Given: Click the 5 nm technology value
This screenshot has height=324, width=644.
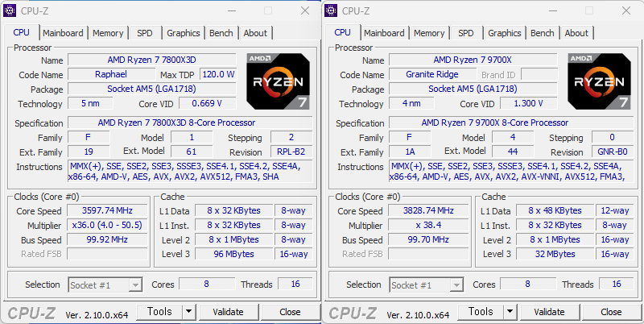Looking at the screenshot, I should pyautogui.click(x=90, y=103).
